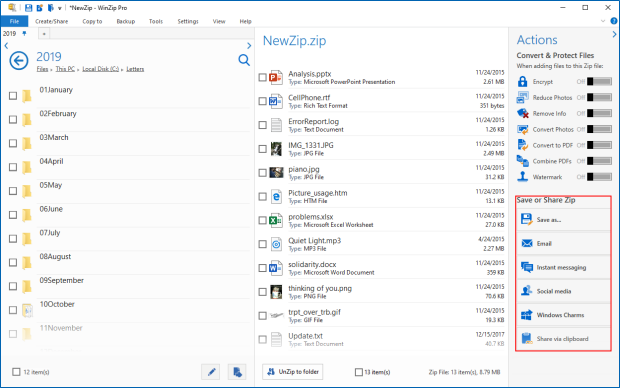Viewport: 620px width, 388px height.
Task: Click Windows Charms sharing option
Action: [563, 315]
